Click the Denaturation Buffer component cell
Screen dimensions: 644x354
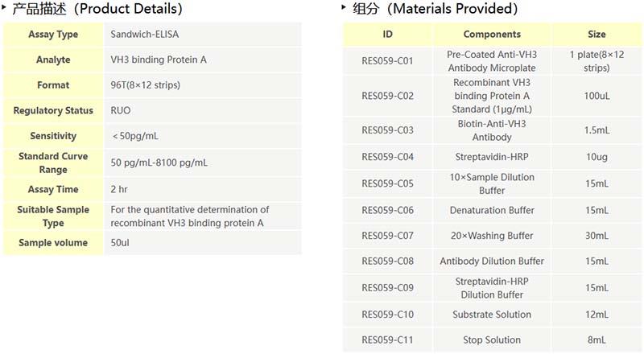click(x=492, y=210)
